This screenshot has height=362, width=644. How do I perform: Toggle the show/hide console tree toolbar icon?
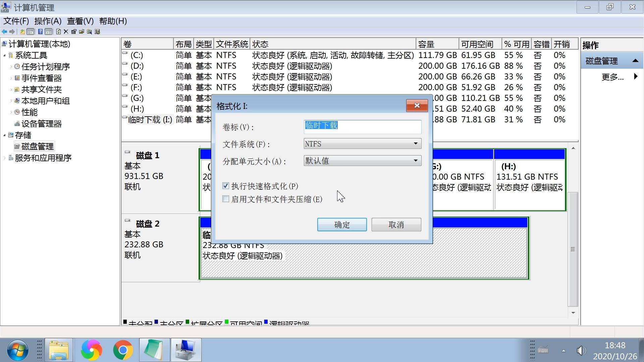click(x=31, y=32)
